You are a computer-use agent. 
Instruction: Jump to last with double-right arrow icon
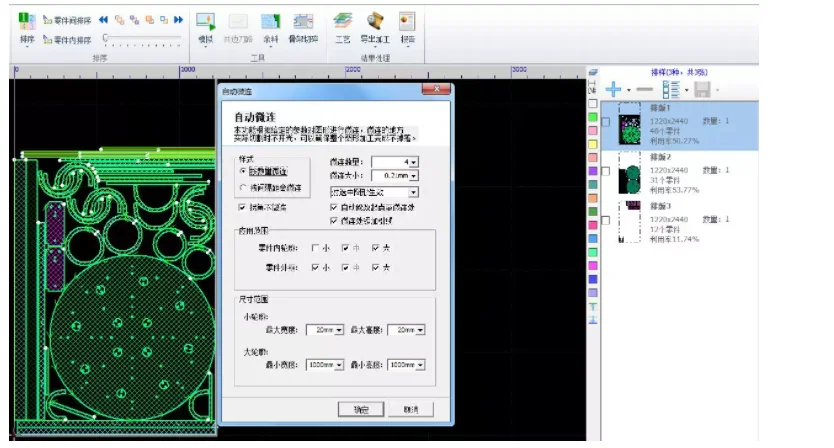(178, 19)
